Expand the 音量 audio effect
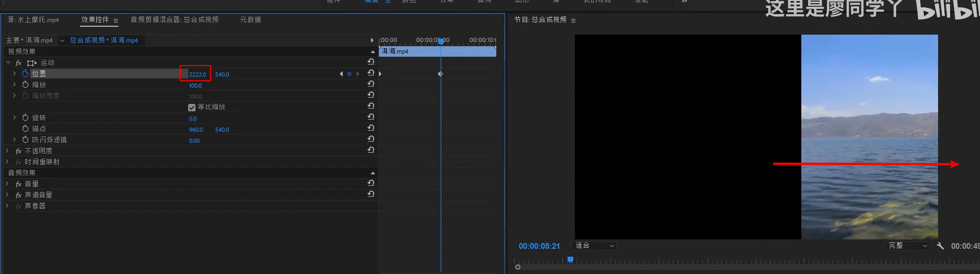 pos(7,184)
